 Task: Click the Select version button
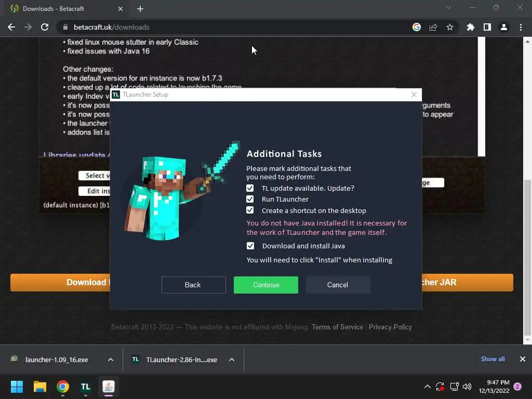point(95,176)
